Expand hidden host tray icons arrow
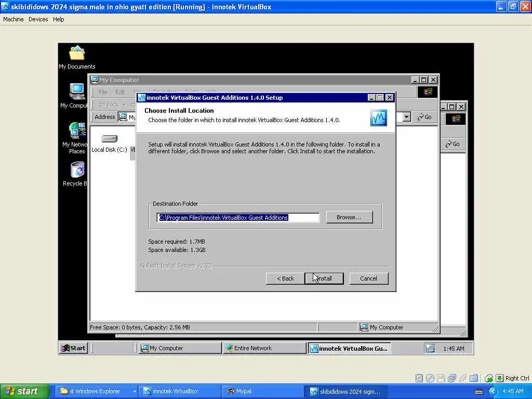 [493, 392]
